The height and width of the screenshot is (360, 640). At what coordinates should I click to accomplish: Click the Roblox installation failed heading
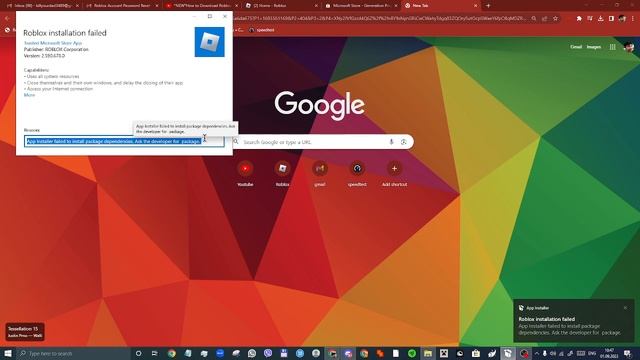coord(65,33)
